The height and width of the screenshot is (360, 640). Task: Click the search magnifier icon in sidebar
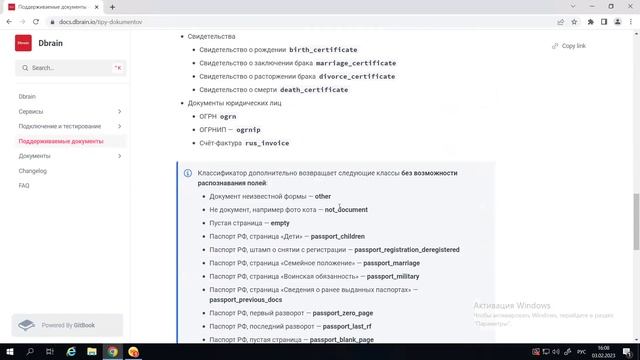coord(25,68)
